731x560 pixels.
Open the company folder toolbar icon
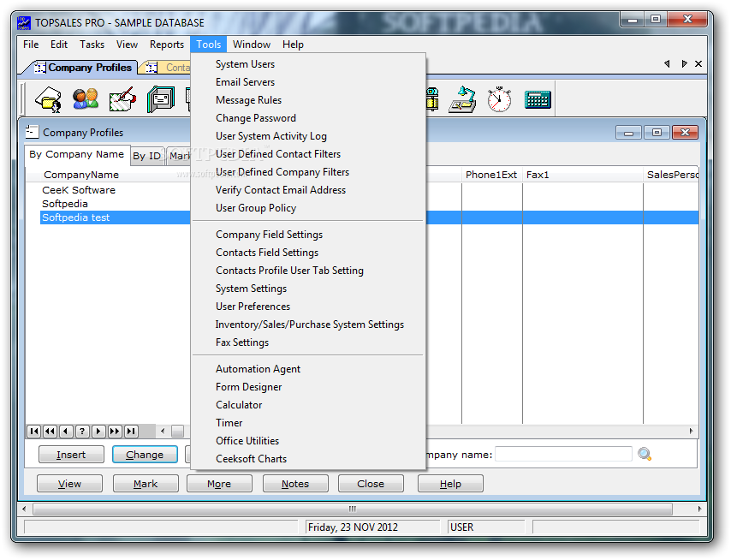[x=49, y=99]
